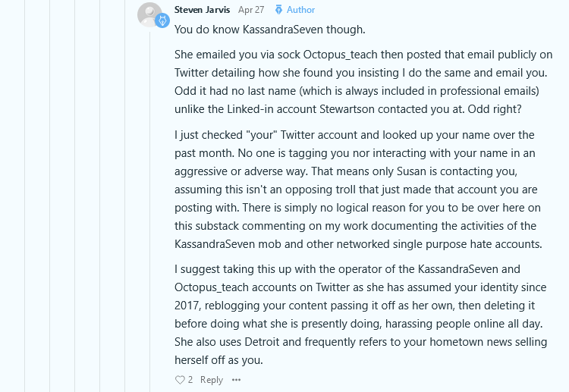Click the like count of 2
This screenshot has height=392, width=569.
point(190,380)
